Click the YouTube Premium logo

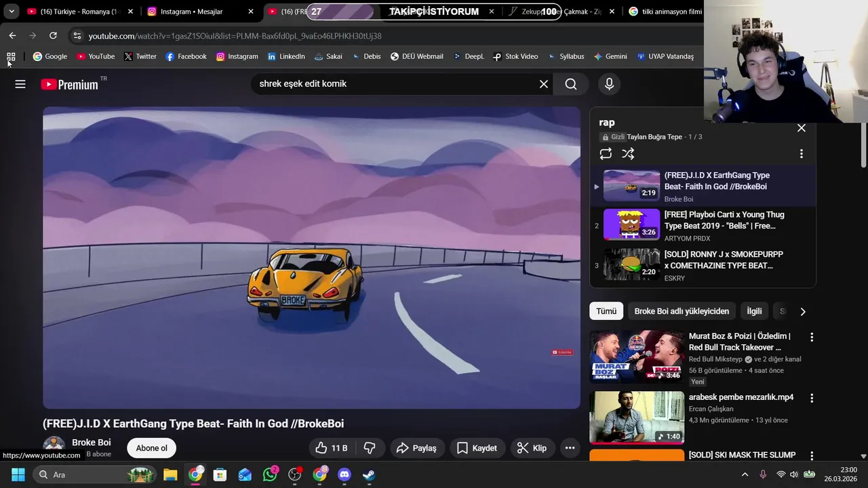[x=69, y=84]
